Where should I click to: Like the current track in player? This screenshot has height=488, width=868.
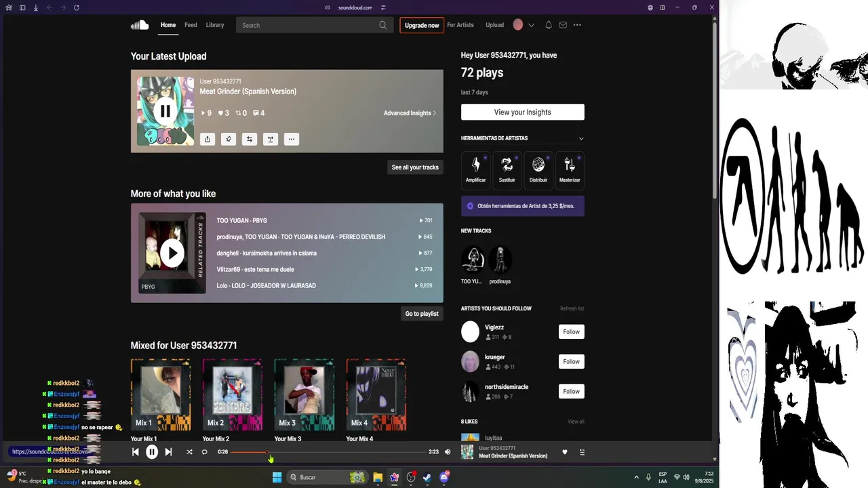[564, 452]
